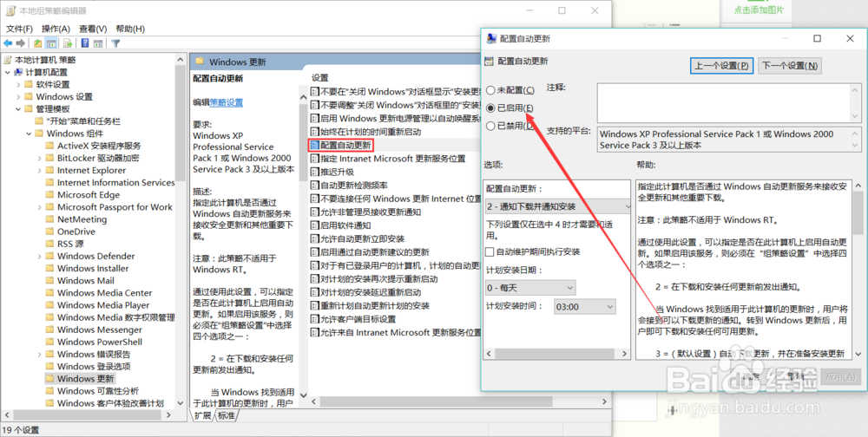Open the 计划安装时间 dropdown showing 03:00
868x437 pixels.
[584, 306]
